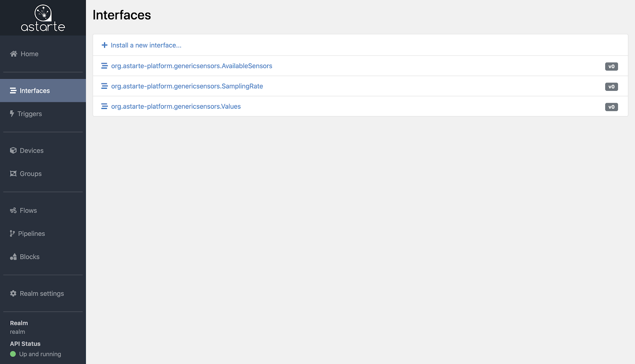This screenshot has width=635, height=364.
Task: Click Install a new interface link
Action: (x=146, y=45)
